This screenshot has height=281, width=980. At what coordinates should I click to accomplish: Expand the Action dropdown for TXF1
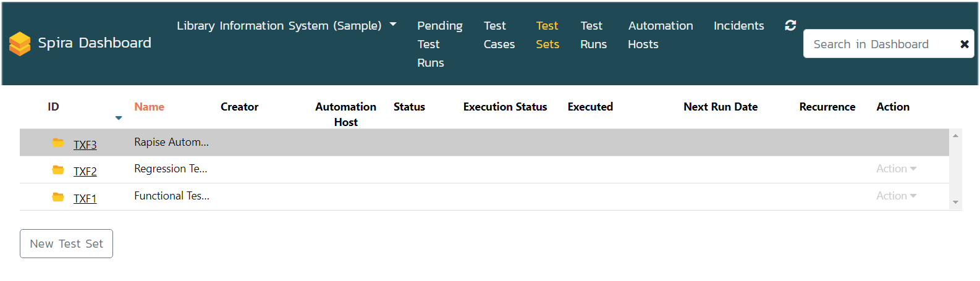[896, 196]
